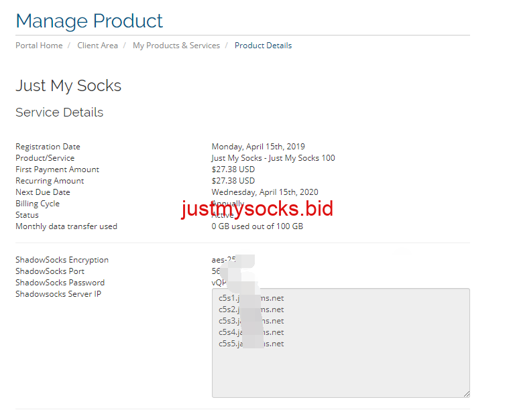Viewport: 513px width, 420px height.
Task: Click the First Payment Amount $27.38 USD value
Action: [233, 169]
